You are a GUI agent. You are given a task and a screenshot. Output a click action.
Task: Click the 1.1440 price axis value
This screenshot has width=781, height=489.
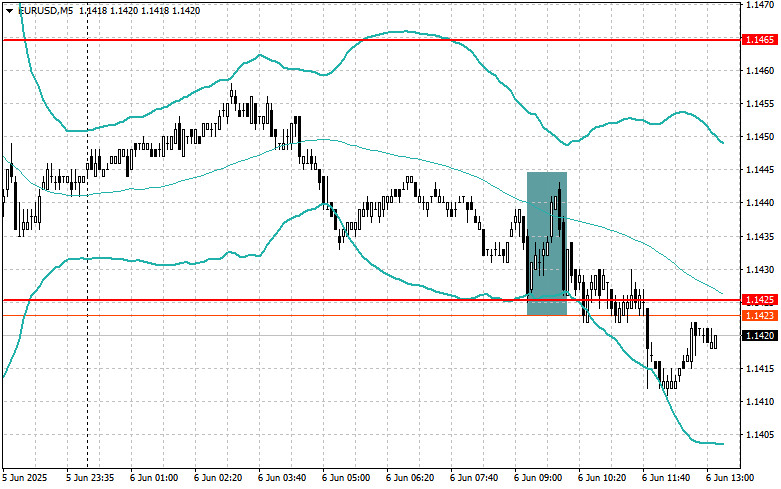(760, 203)
